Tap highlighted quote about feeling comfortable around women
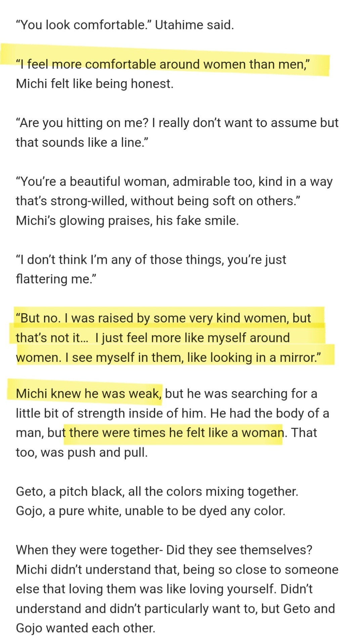This screenshot has height=644, width=355. tap(163, 64)
